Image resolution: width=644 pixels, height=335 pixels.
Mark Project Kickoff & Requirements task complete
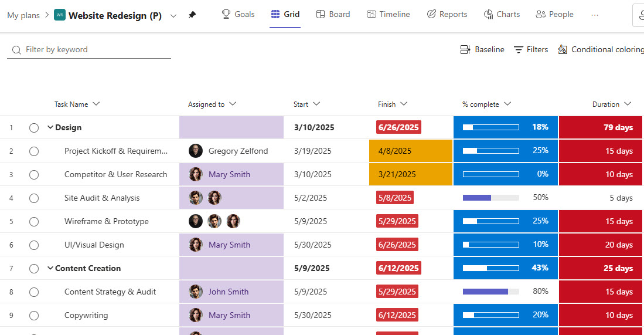pyautogui.click(x=34, y=151)
